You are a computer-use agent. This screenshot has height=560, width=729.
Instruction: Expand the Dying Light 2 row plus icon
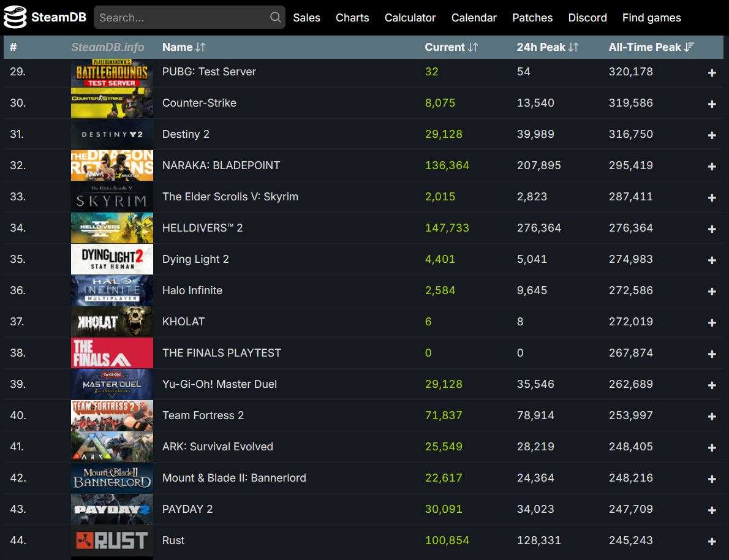coord(712,260)
